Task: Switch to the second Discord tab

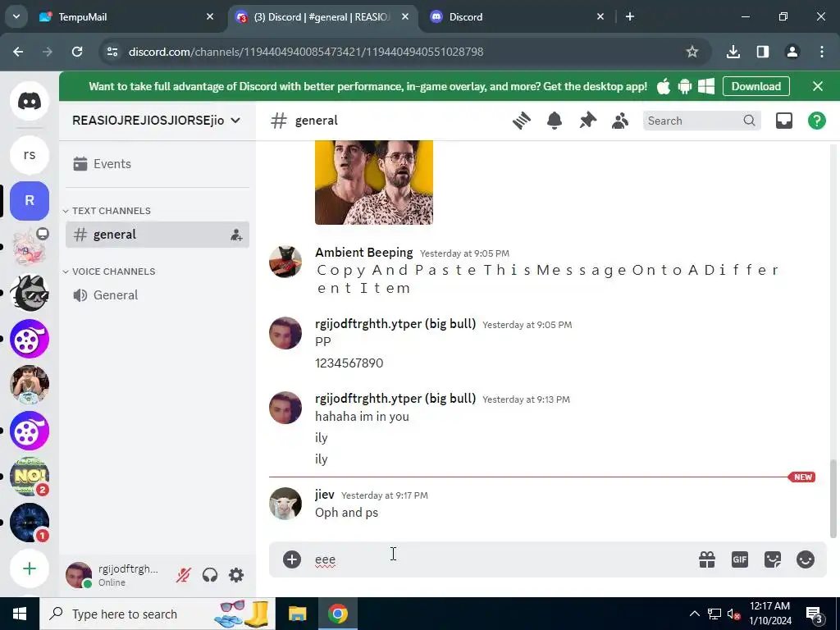Action: coord(518,16)
